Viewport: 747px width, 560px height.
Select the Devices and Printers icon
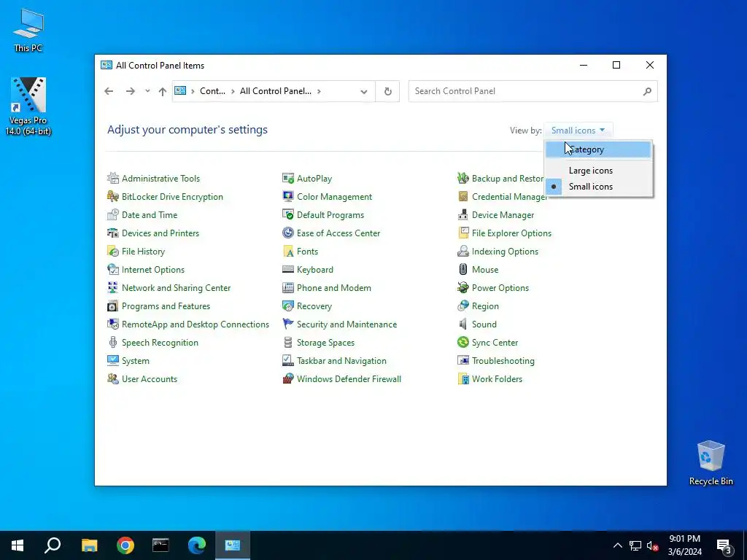coord(113,233)
